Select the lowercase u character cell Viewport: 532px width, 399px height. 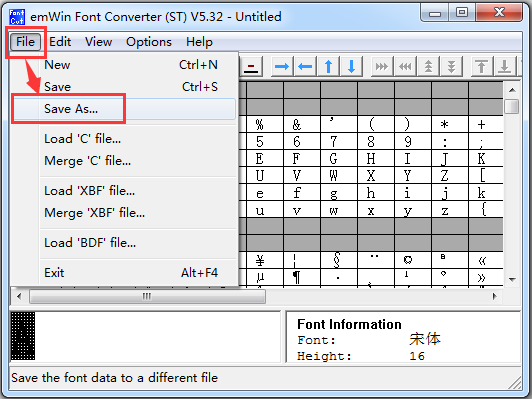click(265, 210)
